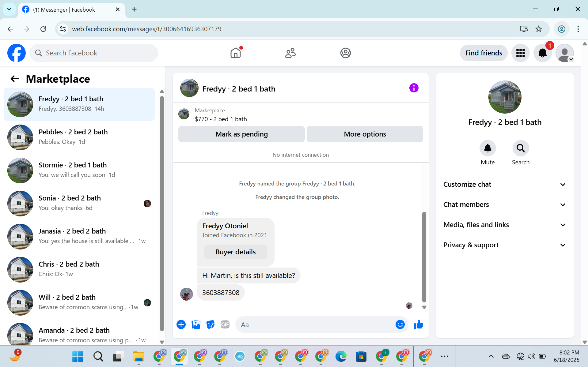Viewport: 588px width, 367px height.
Task: Open Sonia 2 bed 2 bath chat
Action: (79, 204)
